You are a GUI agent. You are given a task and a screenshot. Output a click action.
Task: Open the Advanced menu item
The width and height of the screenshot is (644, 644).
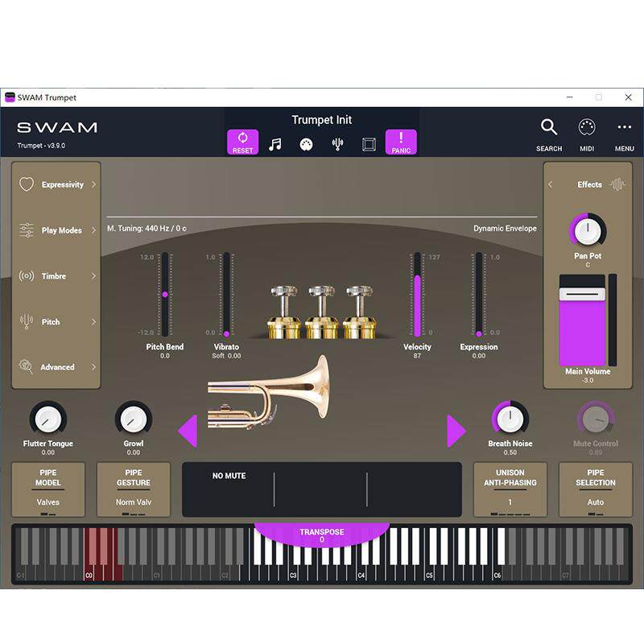(56, 367)
